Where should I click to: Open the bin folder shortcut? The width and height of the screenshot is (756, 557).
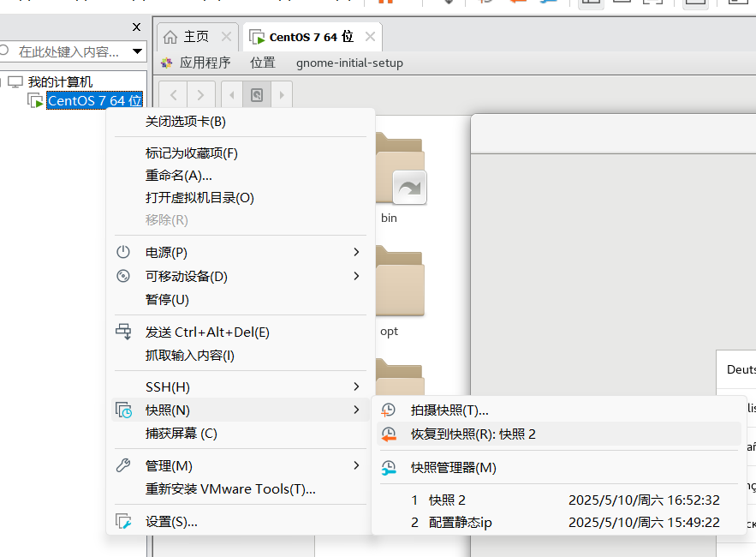[400, 169]
